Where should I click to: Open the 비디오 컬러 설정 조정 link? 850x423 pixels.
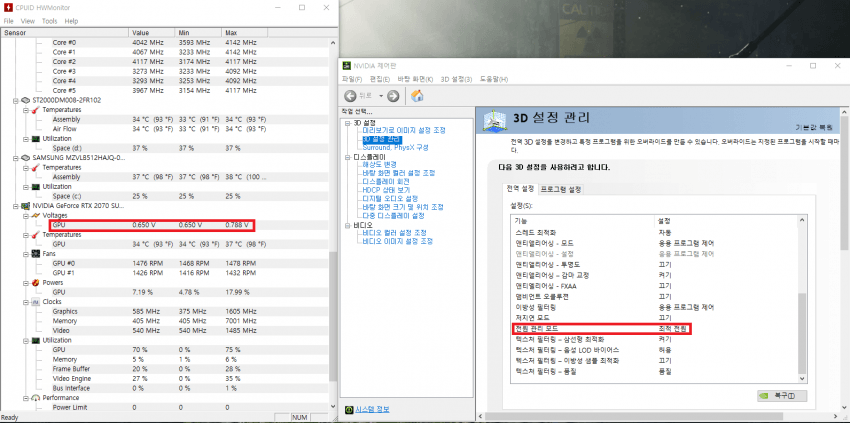click(397, 233)
